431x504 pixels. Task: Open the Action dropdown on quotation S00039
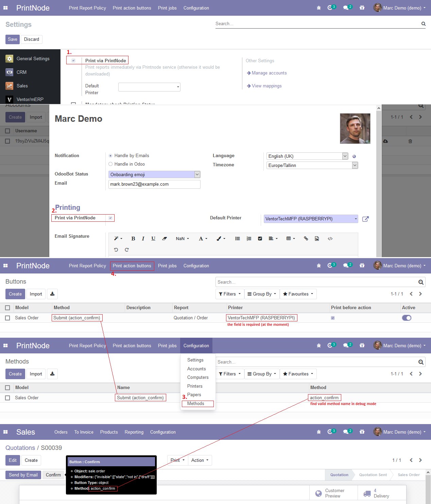pos(200,460)
